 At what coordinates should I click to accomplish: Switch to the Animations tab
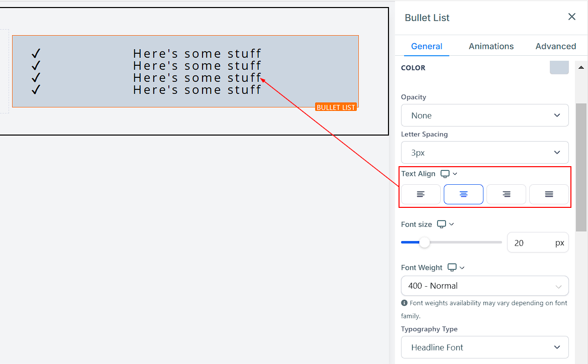coord(491,46)
